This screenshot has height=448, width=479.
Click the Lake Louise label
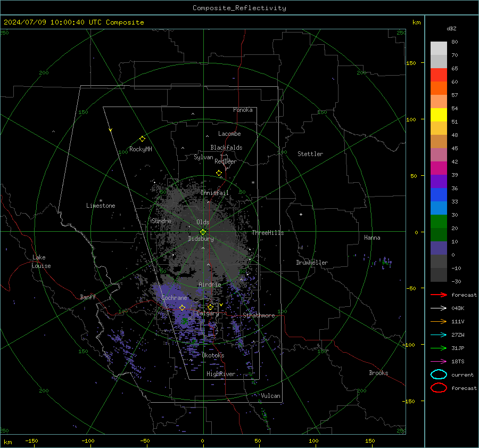point(41,262)
